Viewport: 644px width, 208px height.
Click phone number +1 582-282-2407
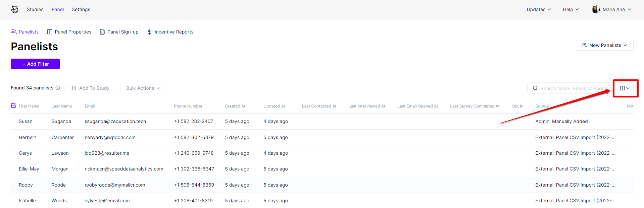pos(194,121)
